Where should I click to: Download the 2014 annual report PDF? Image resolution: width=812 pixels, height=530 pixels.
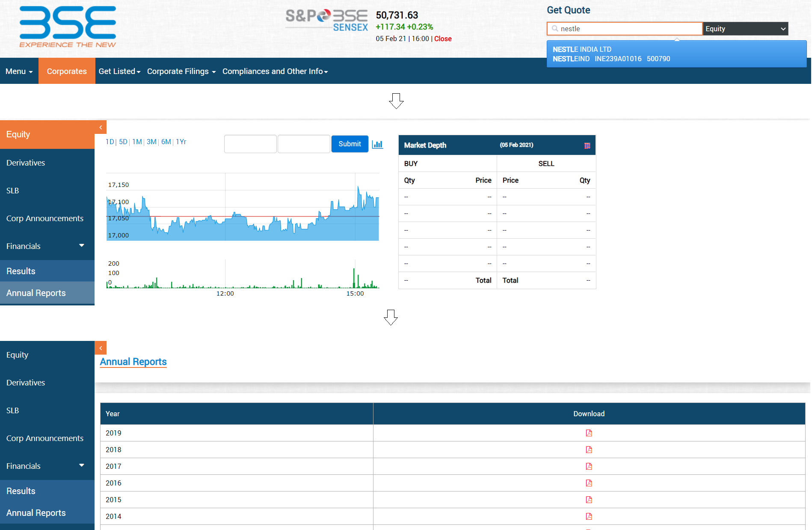[x=589, y=516]
